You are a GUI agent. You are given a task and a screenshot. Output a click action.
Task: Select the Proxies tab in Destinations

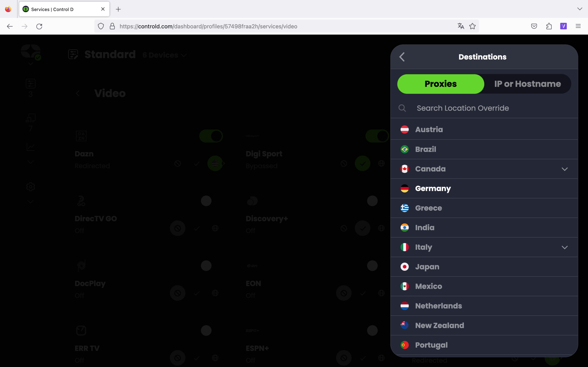[x=441, y=84]
